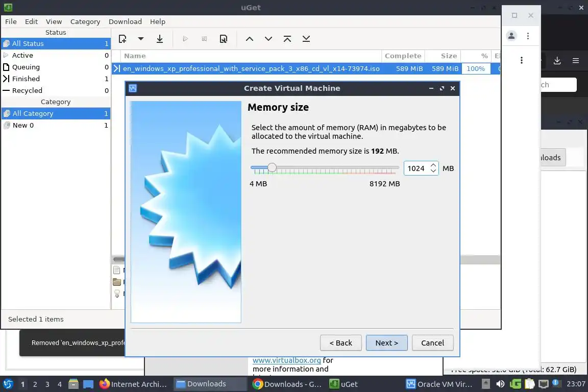Open the Chrome three-dot menu beside the profile avatar
Screen dimensions: 588x392
pyautogui.click(x=528, y=36)
